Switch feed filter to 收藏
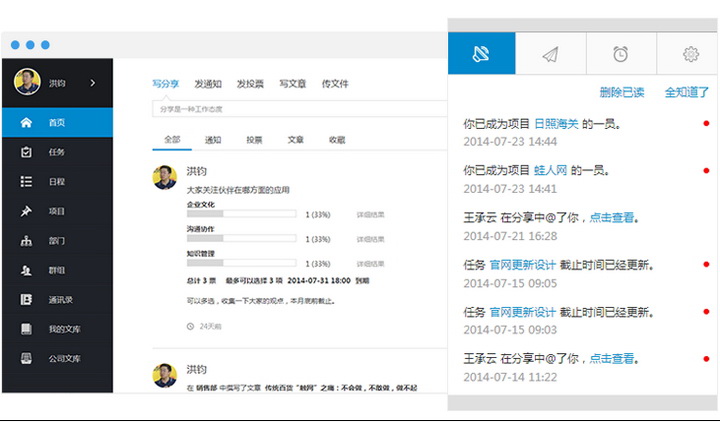Viewport: 720px width, 422px height. click(x=337, y=140)
